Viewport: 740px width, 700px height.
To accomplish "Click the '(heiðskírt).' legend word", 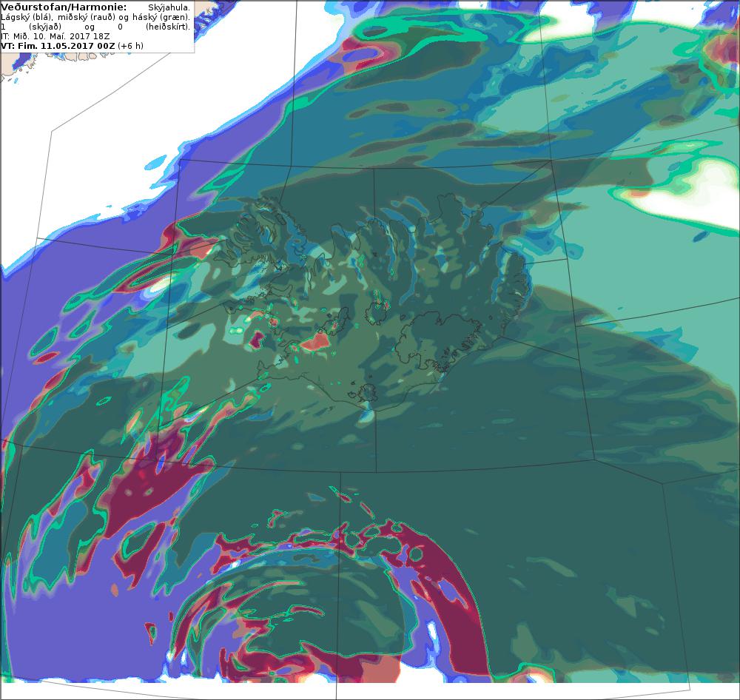I will (x=167, y=27).
